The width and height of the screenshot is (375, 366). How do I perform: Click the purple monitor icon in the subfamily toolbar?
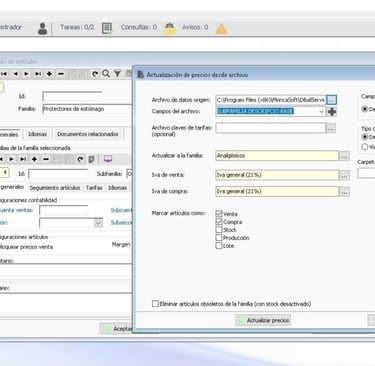click(108, 159)
